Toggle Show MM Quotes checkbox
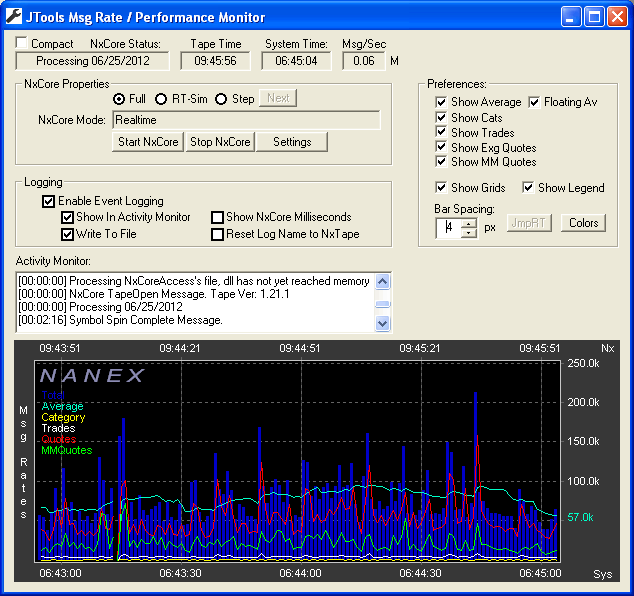634x596 pixels. [441, 161]
